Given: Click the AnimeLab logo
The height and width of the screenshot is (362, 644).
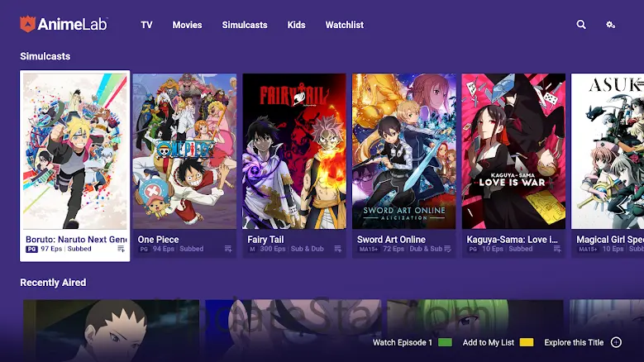Looking at the screenshot, I should tap(64, 24).
